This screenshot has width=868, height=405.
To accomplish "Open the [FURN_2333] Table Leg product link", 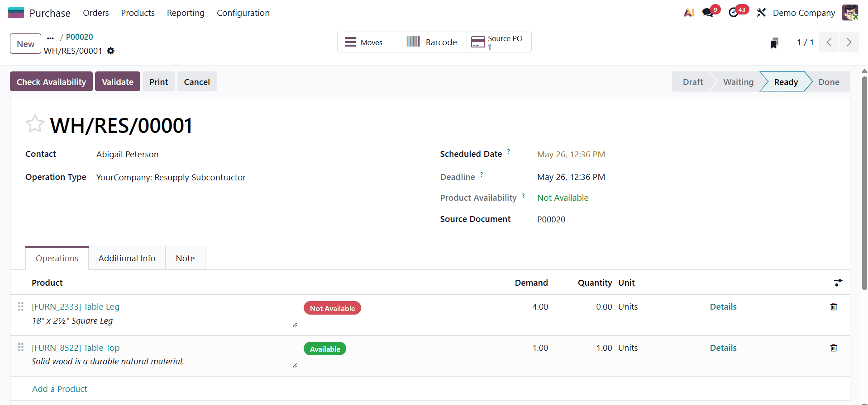I will (x=76, y=306).
